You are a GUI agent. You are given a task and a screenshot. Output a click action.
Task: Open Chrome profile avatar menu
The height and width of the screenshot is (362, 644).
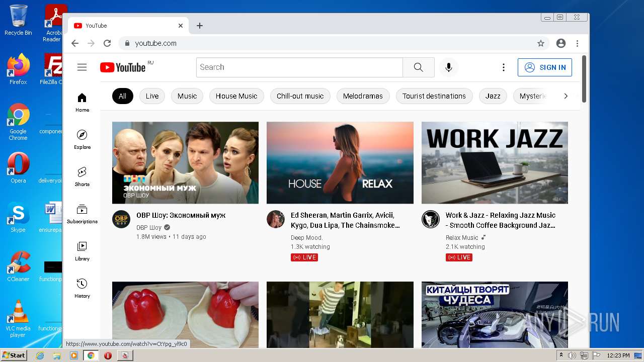click(561, 43)
